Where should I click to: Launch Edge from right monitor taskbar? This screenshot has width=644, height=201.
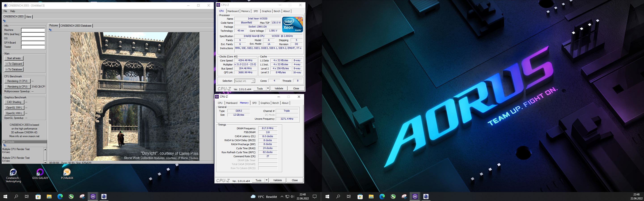pyautogui.click(x=382, y=197)
